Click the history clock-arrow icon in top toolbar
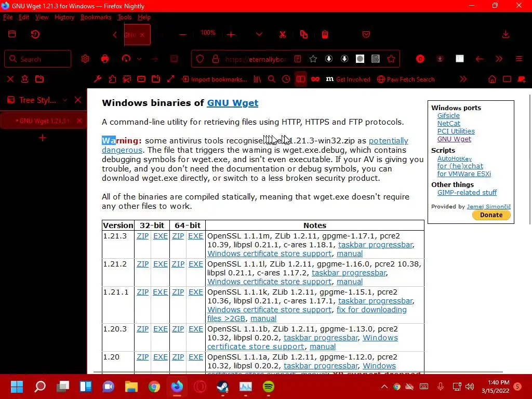532x399 pixels. click(x=35, y=34)
